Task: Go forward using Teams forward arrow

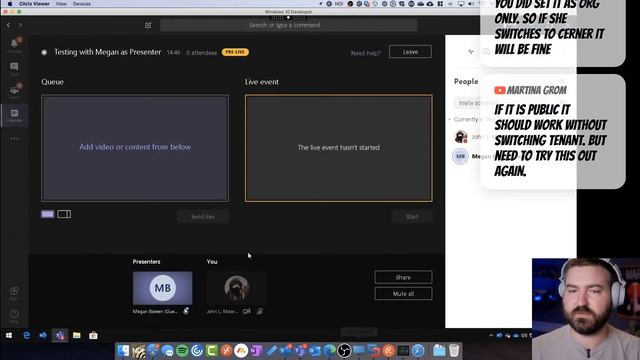Action: (x=20, y=25)
